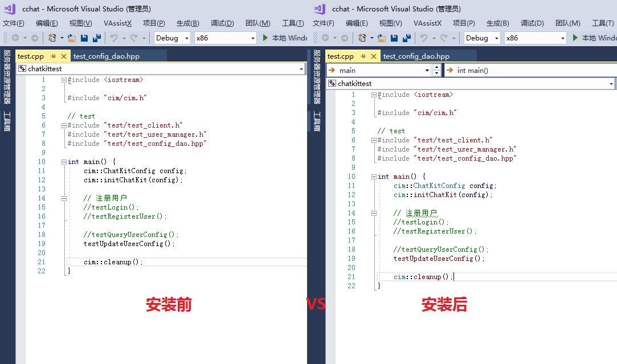Open int main() method dropdown
The height and width of the screenshot is (364, 617).
click(x=531, y=71)
